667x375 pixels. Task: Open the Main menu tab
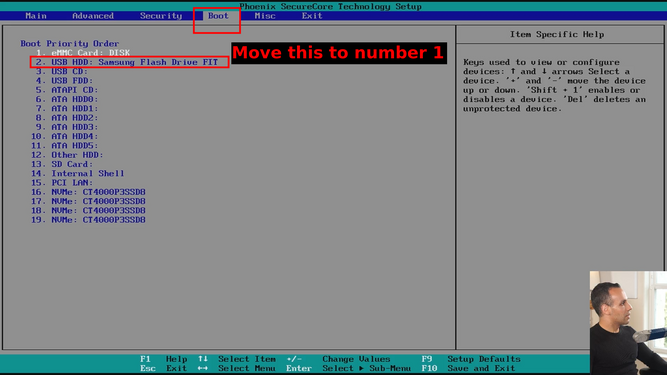coord(36,16)
